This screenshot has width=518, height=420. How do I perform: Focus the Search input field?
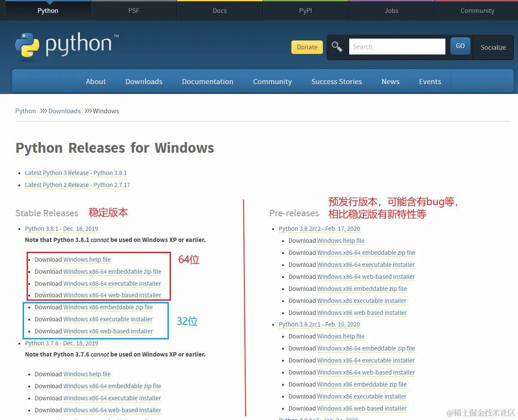pos(397,46)
